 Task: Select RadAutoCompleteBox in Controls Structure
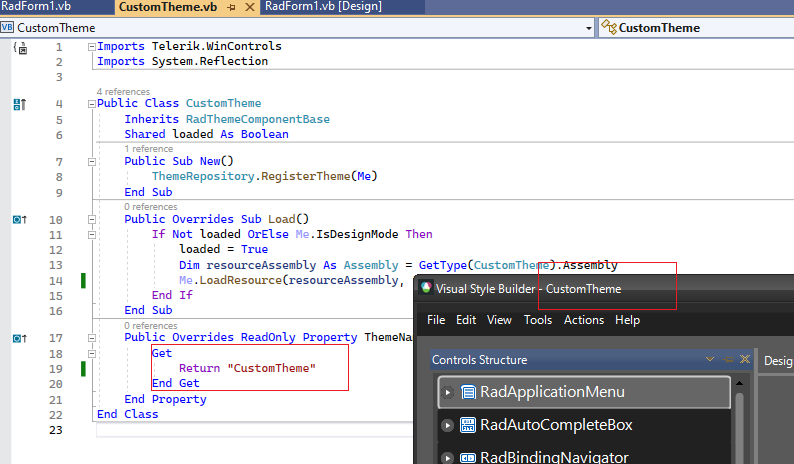pyautogui.click(x=584, y=425)
